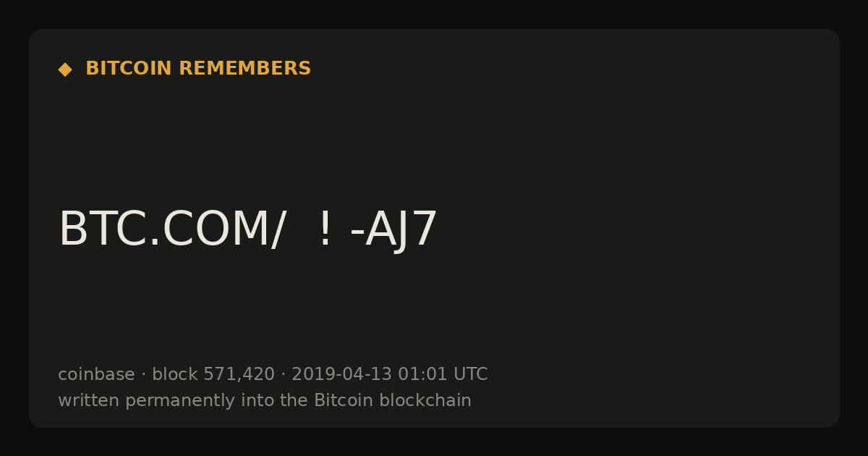Click the coinbase label in the footer
868x456 pixels.
pos(96,374)
